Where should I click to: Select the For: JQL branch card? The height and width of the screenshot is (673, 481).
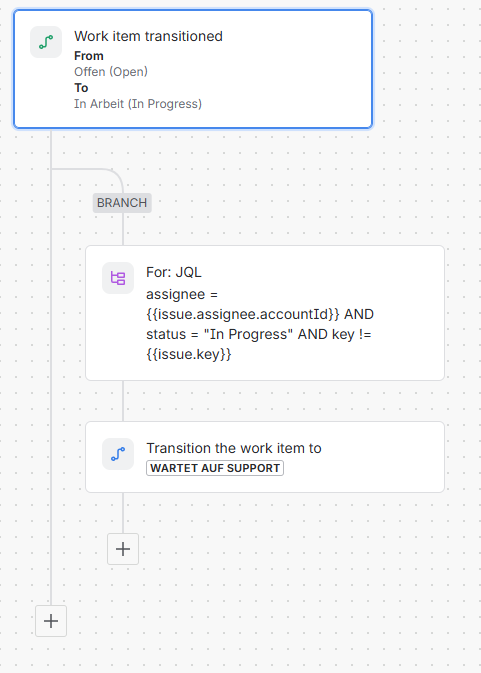(x=265, y=313)
